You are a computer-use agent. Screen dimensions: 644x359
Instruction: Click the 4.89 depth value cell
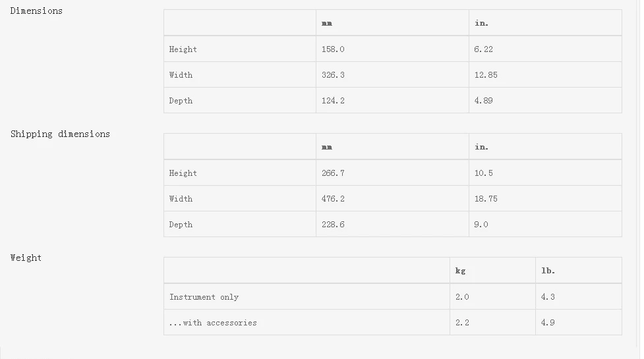[x=483, y=101]
